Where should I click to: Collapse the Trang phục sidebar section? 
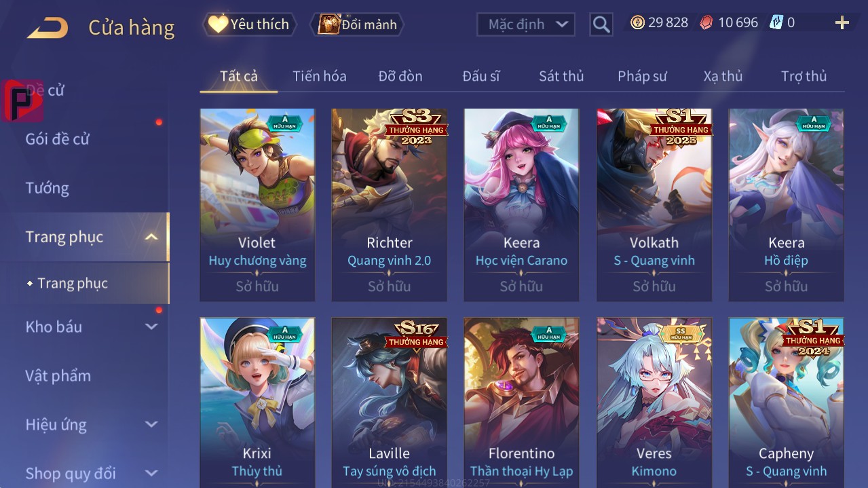[151, 237]
